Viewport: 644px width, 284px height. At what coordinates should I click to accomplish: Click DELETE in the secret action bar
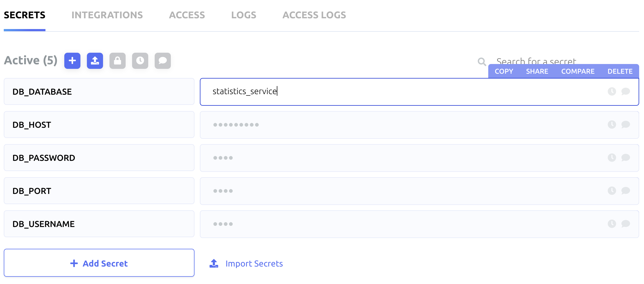point(620,71)
